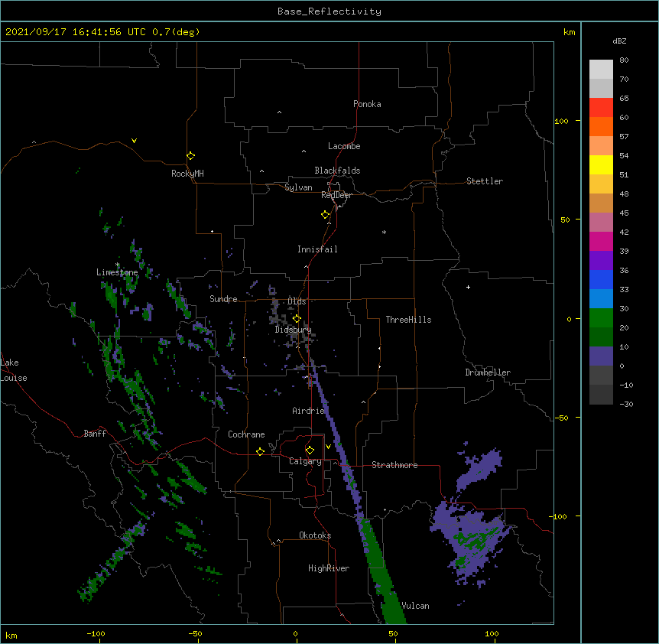659x644 pixels.
Task: Click the yellow diamond marker near RockyMH
Action: (x=191, y=156)
